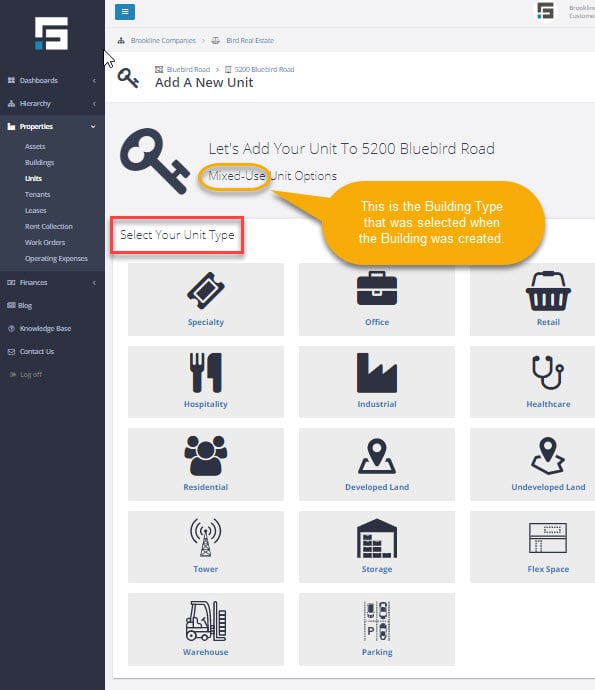595x690 pixels.
Task: Pick the Residential people icon
Action: [206, 455]
